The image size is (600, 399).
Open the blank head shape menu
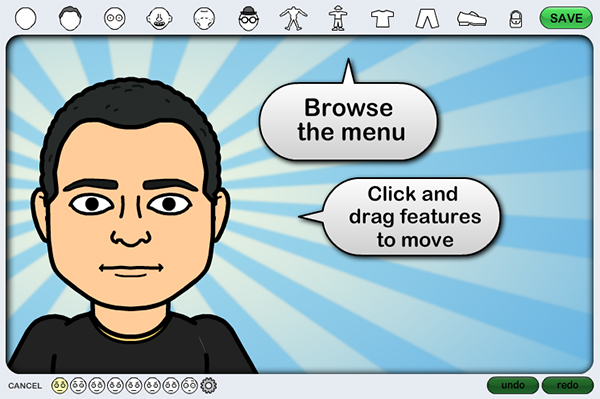(26, 18)
